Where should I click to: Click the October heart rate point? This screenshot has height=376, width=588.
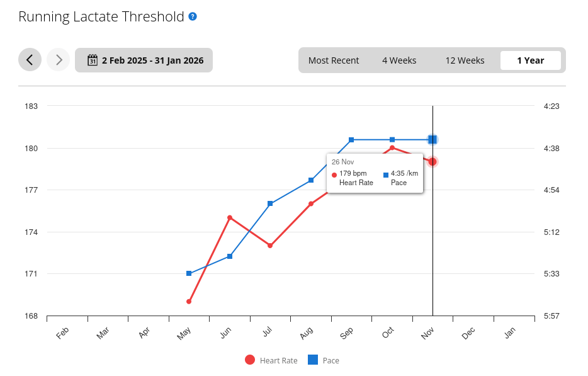click(x=392, y=148)
